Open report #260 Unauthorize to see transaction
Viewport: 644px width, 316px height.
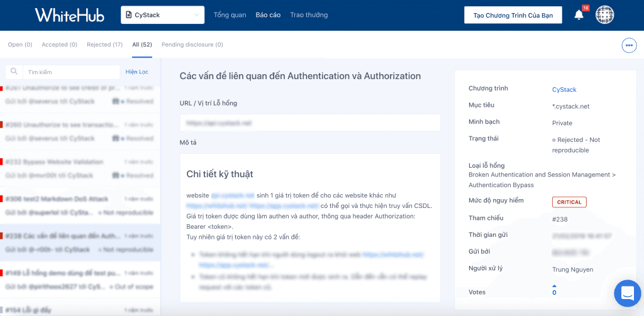80,131
